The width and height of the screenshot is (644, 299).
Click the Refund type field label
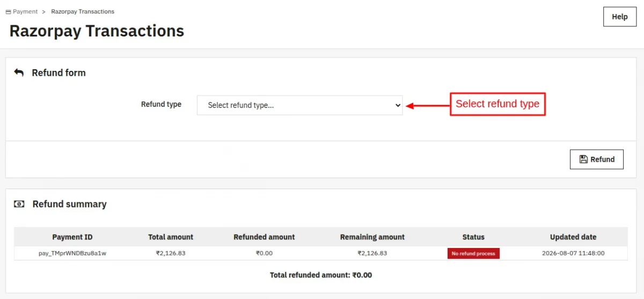[161, 105]
